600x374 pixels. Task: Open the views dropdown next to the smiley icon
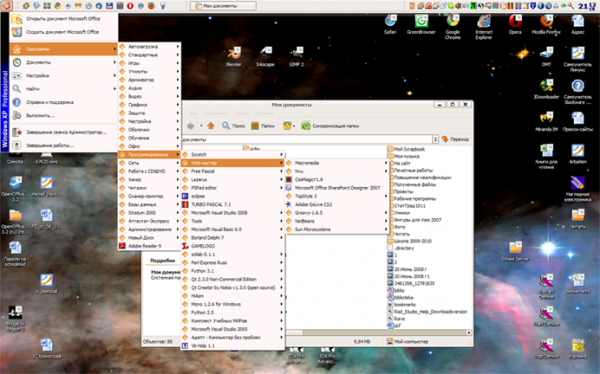click(294, 126)
